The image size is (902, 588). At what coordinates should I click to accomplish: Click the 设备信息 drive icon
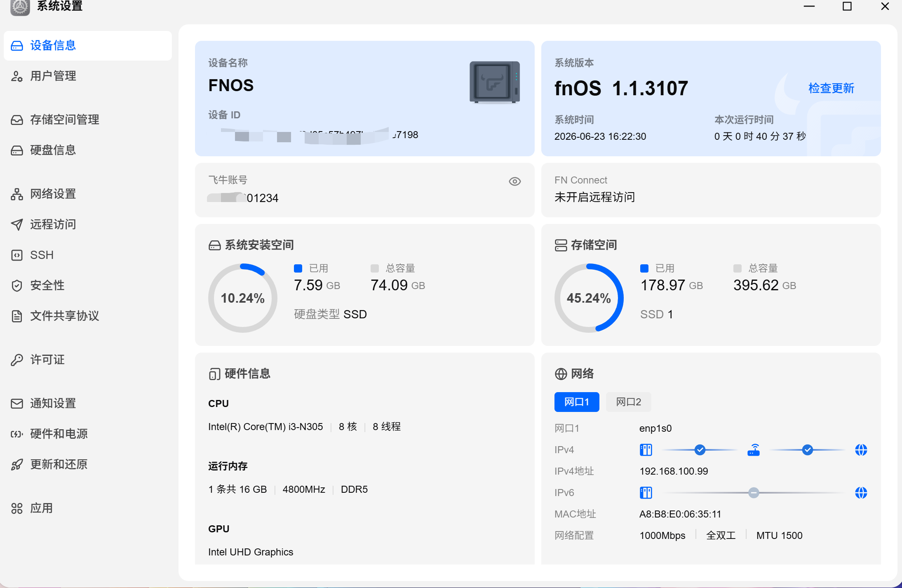pyautogui.click(x=17, y=45)
